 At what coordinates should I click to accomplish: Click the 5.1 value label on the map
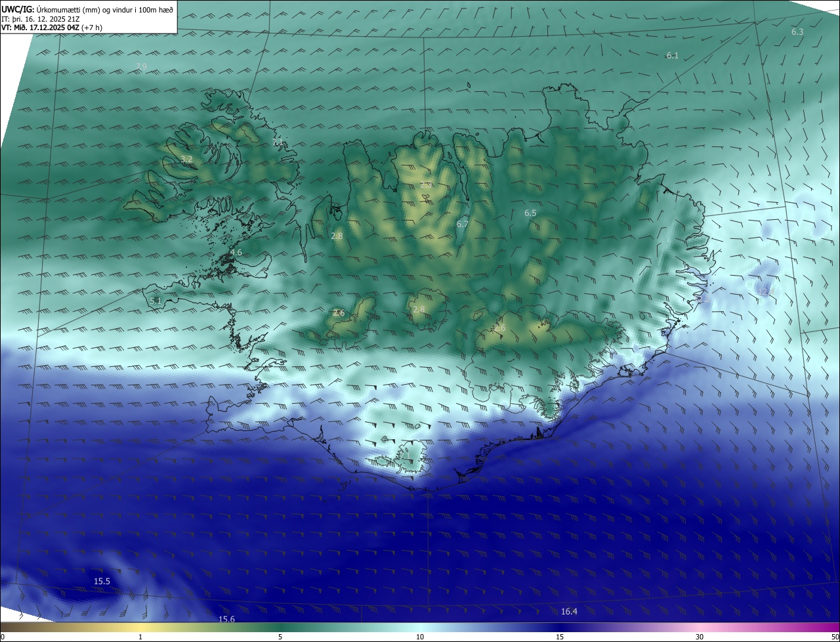click(x=156, y=301)
